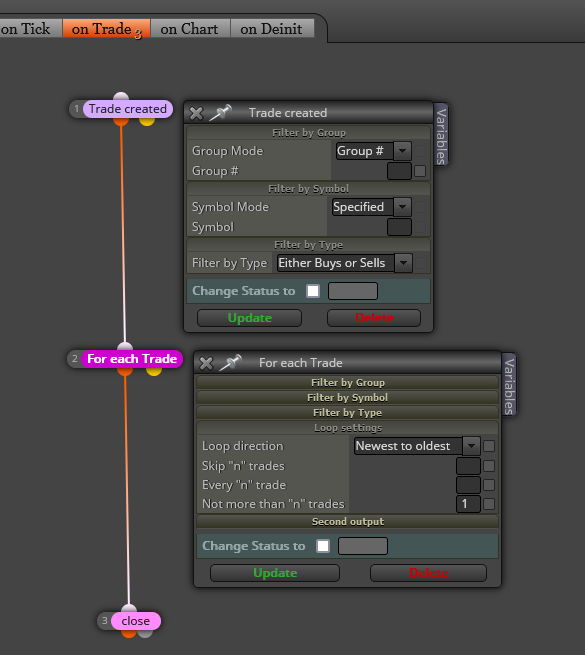Click the Symbol input field
Screen dimensions: 585x655
399,227
